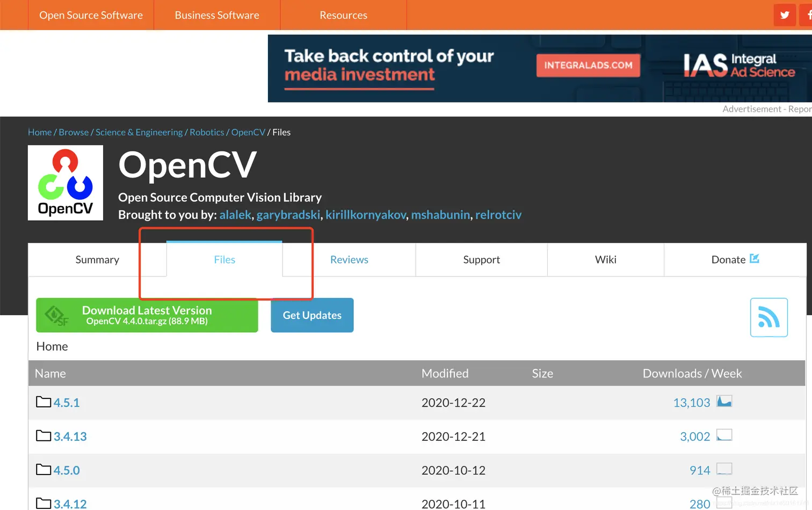Screen dimensions: 812x510
Task: Switch to the Files tab
Action: 224,259
